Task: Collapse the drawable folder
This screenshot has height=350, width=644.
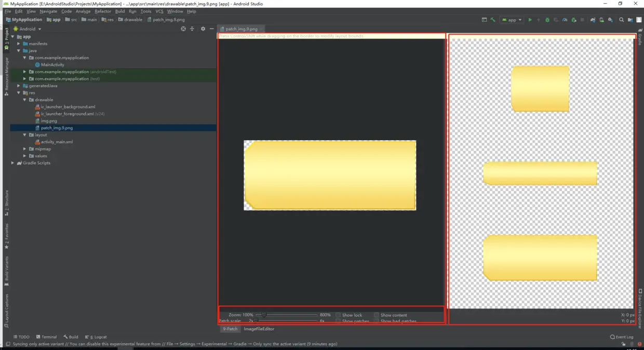Action: [24, 100]
